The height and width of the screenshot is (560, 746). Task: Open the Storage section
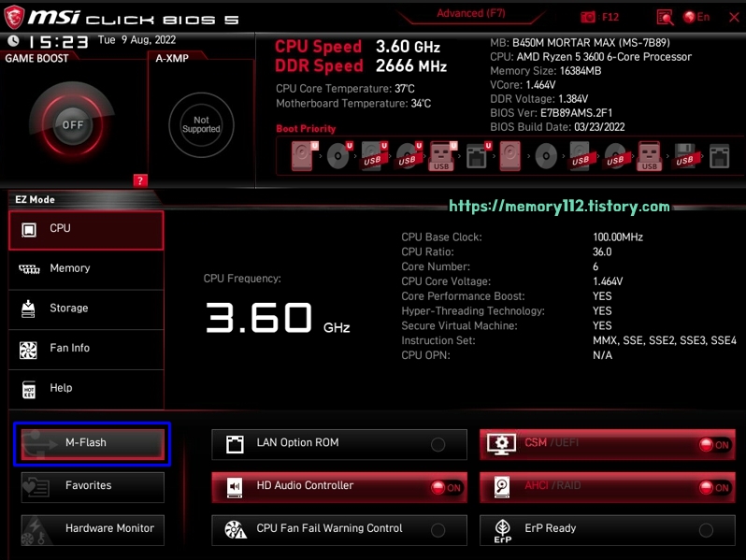[x=86, y=309]
